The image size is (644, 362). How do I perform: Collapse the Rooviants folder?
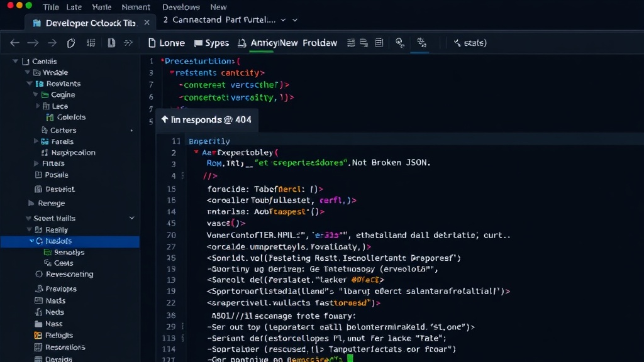click(30, 84)
